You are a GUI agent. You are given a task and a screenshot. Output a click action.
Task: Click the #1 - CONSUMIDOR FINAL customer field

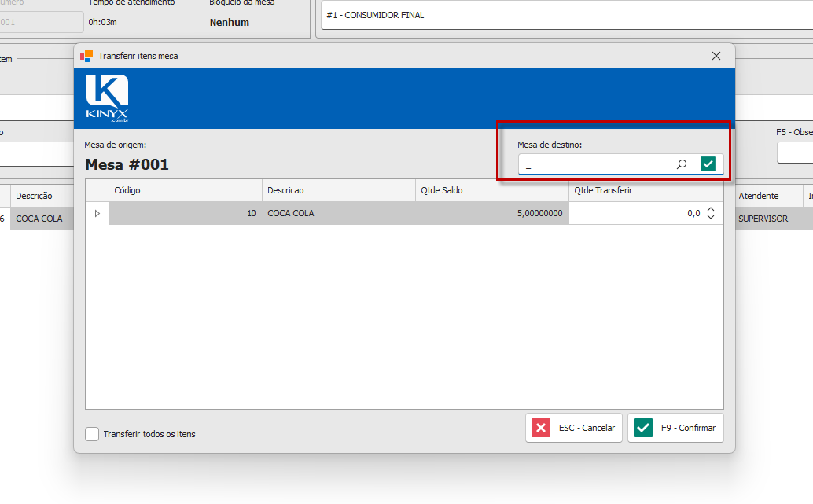tap(567, 15)
